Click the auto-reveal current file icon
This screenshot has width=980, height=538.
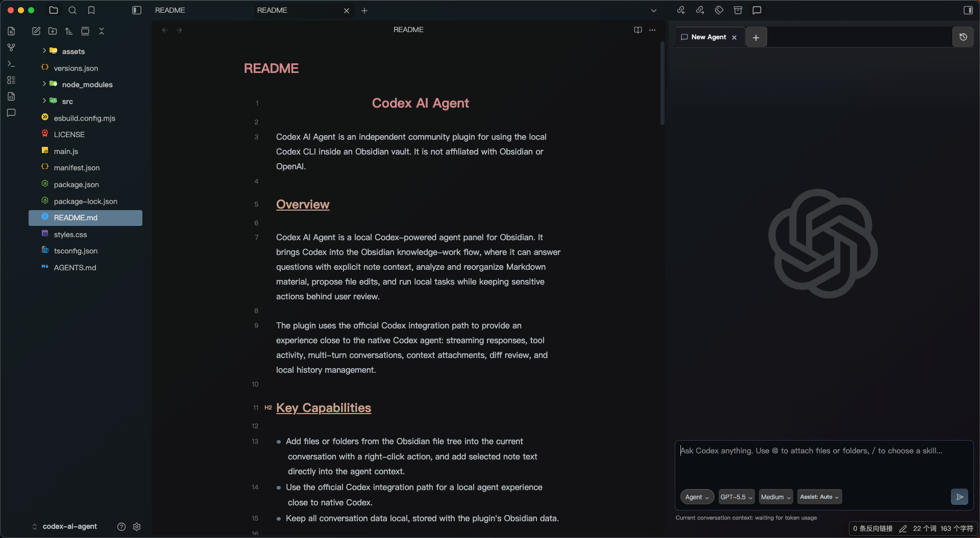coord(85,31)
